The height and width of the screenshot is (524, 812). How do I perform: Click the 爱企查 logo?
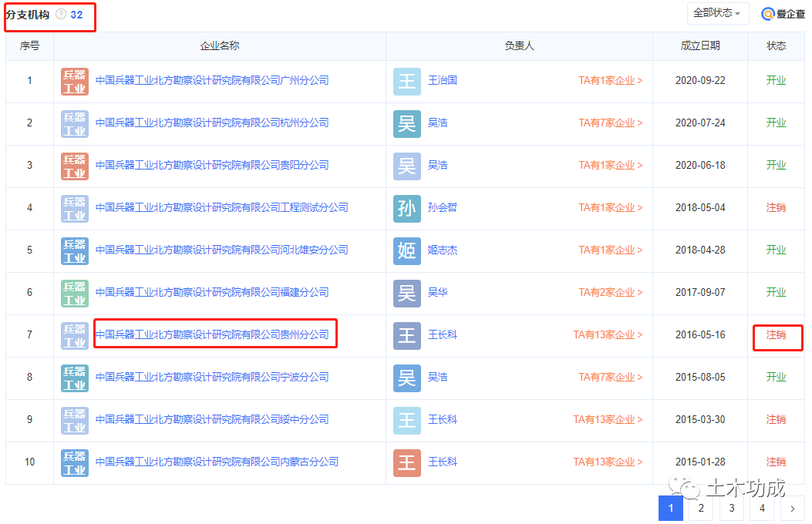click(783, 14)
